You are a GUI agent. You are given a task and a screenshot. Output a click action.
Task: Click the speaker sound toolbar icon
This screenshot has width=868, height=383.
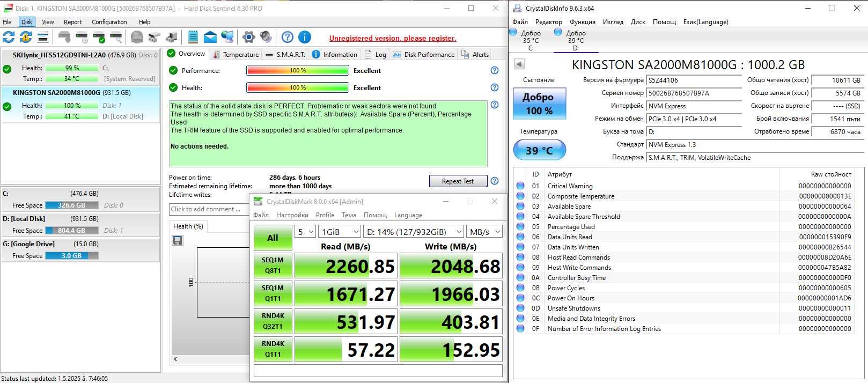[x=266, y=37]
